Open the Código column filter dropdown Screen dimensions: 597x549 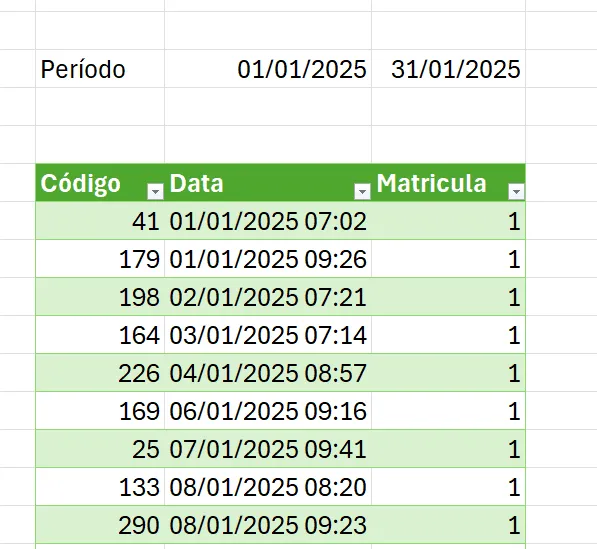click(x=155, y=192)
